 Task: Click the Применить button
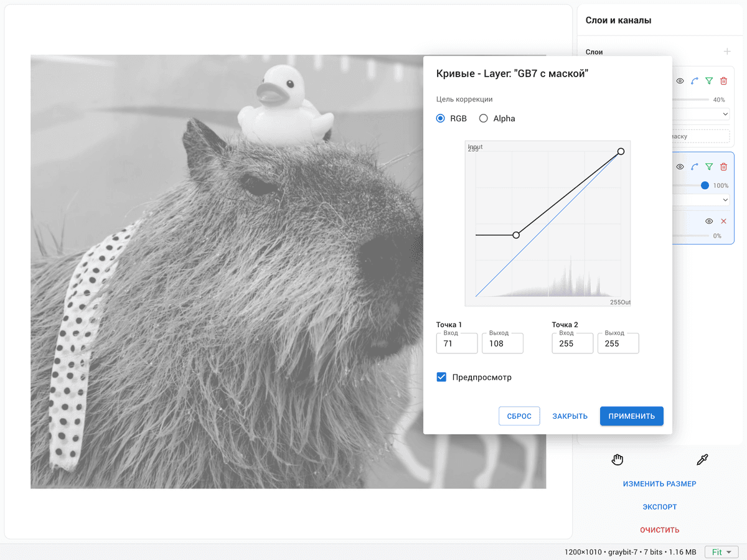click(x=631, y=416)
